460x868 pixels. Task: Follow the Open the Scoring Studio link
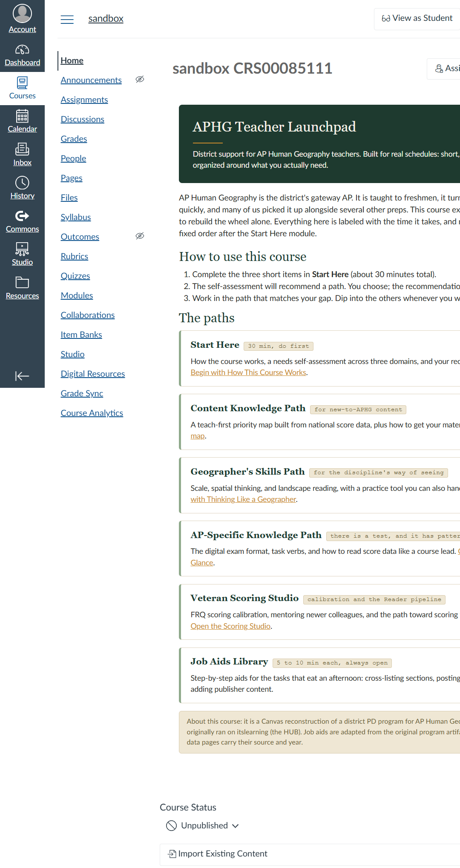tap(230, 626)
